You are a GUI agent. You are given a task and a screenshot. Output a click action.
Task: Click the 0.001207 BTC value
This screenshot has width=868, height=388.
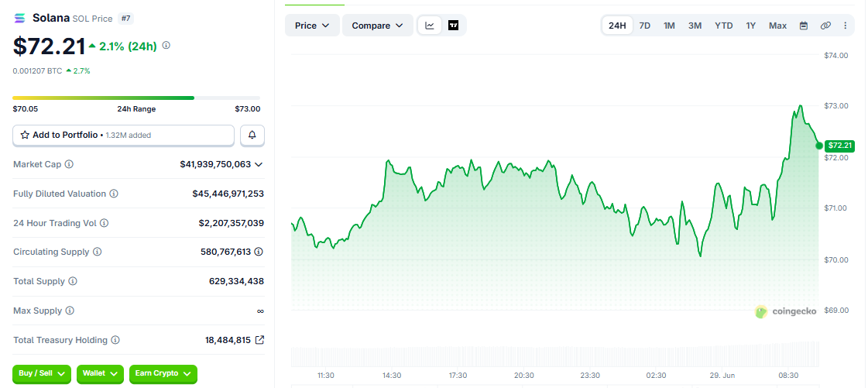tap(38, 70)
